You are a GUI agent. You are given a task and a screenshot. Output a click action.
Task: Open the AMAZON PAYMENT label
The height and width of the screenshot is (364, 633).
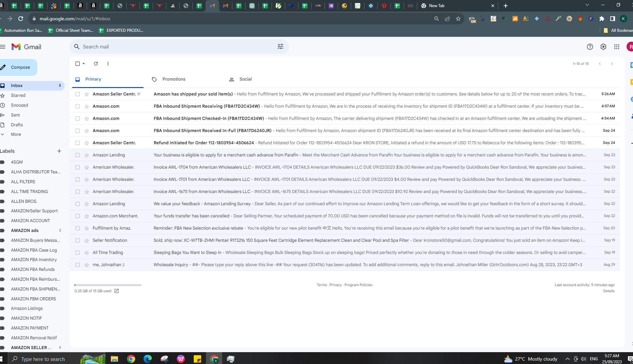(30, 328)
